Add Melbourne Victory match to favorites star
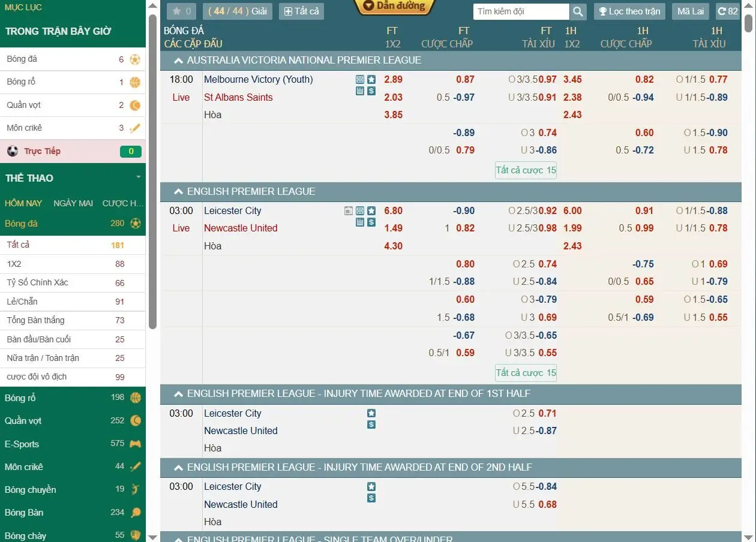The image size is (756, 542). point(371,80)
